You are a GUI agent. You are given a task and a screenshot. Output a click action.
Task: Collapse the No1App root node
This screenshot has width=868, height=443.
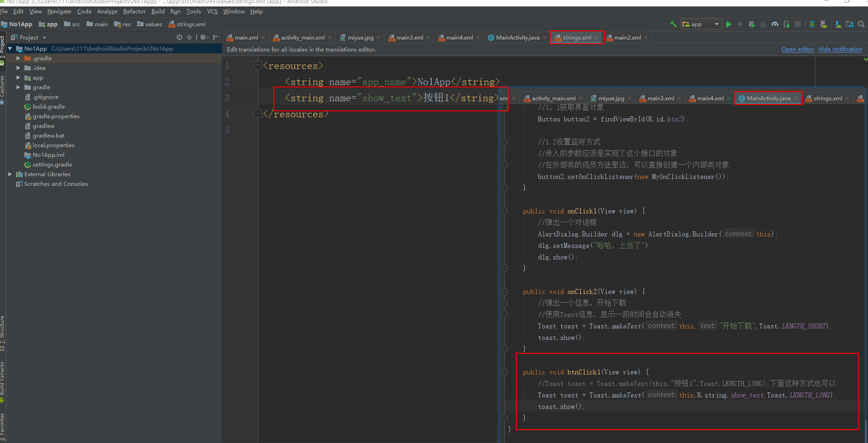pos(10,49)
